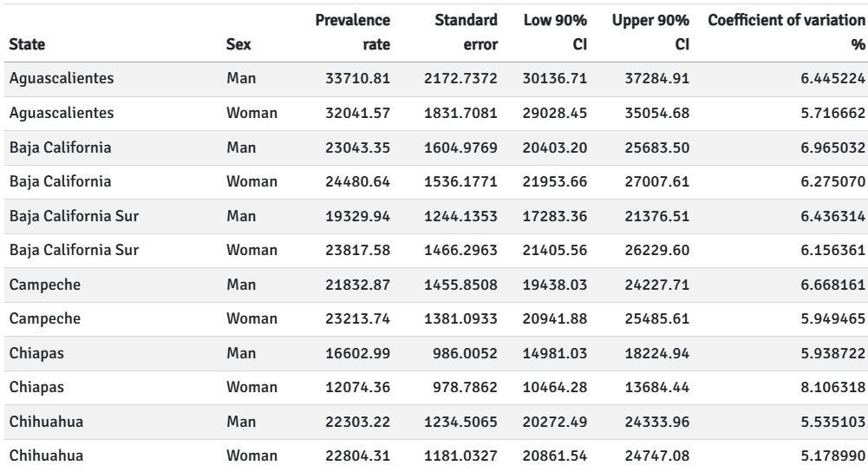Select standard error value 1536.1771

460,181
